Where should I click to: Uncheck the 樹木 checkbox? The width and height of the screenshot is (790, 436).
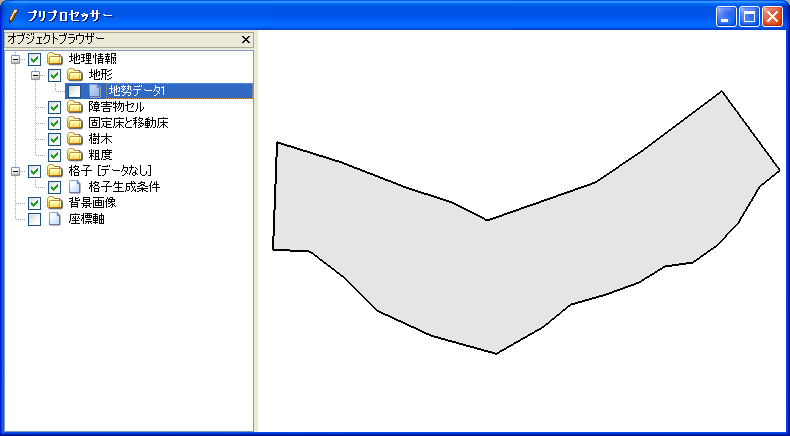point(54,140)
